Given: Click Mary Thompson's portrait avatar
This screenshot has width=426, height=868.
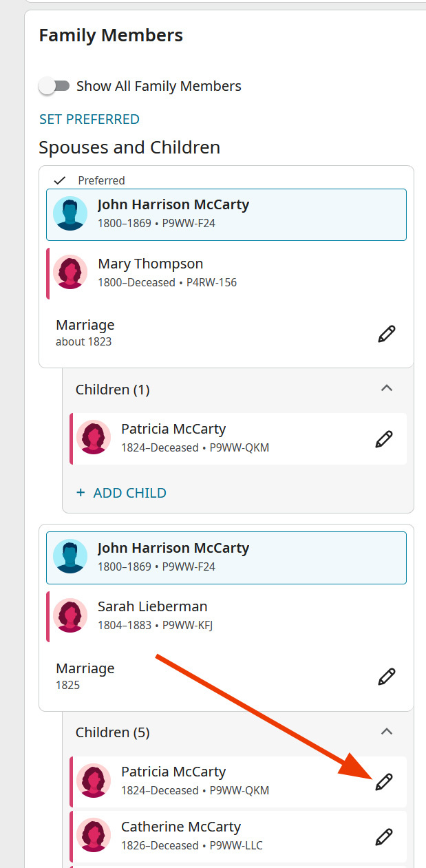Looking at the screenshot, I should coord(70,273).
